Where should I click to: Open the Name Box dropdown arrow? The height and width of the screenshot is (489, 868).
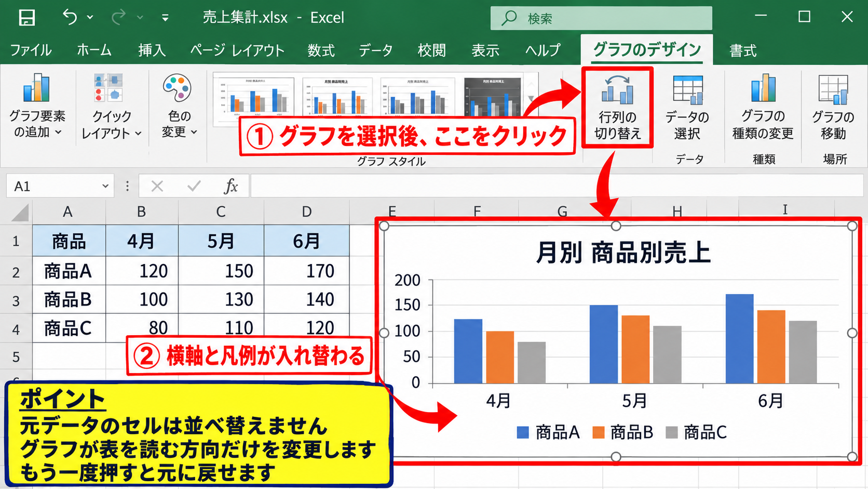(x=105, y=186)
